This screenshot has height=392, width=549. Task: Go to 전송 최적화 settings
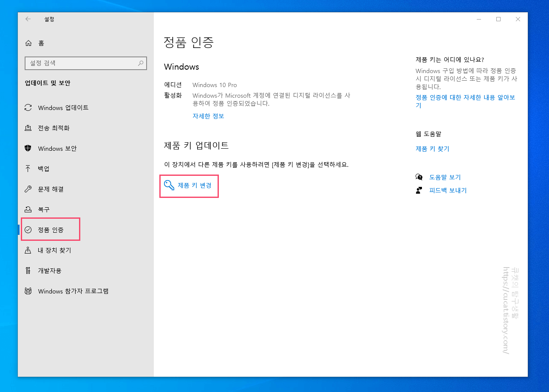[86, 128]
